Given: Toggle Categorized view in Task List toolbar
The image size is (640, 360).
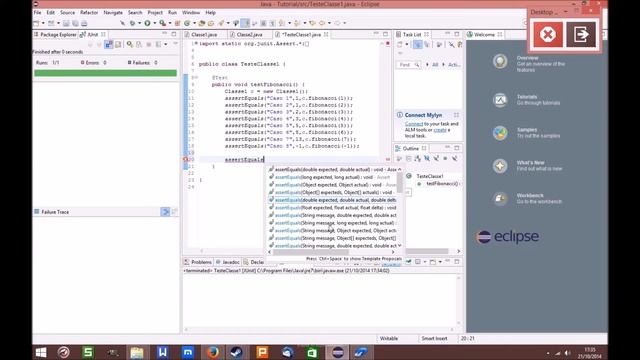Looking at the screenshot, I should tap(417, 44).
